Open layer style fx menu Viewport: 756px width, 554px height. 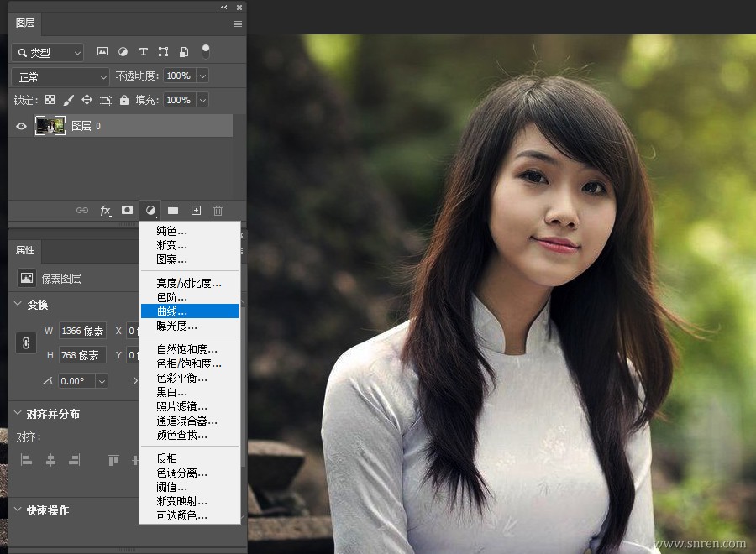[x=105, y=211]
